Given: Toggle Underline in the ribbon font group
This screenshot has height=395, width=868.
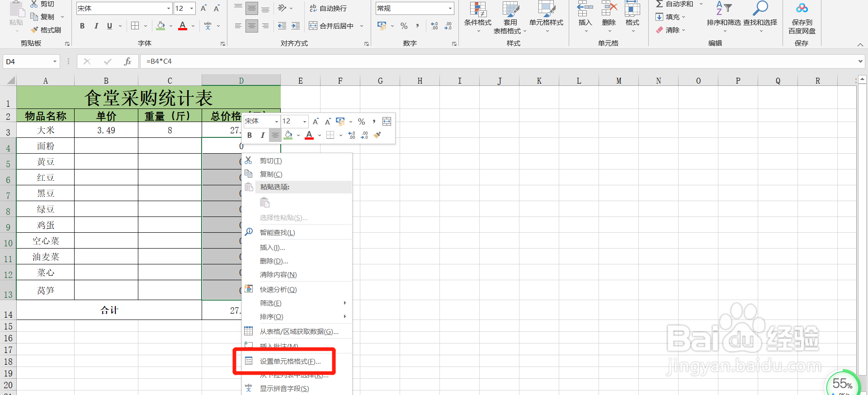Looking at the screenshot, I should 109,26.
